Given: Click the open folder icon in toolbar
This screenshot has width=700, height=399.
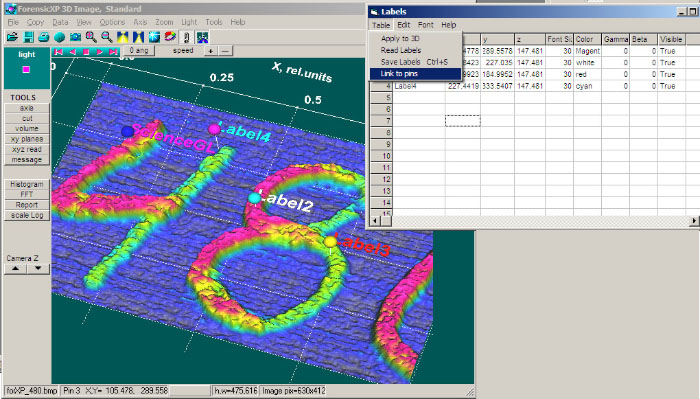Looking at the screenshot, I should click(x=12, y=37).
